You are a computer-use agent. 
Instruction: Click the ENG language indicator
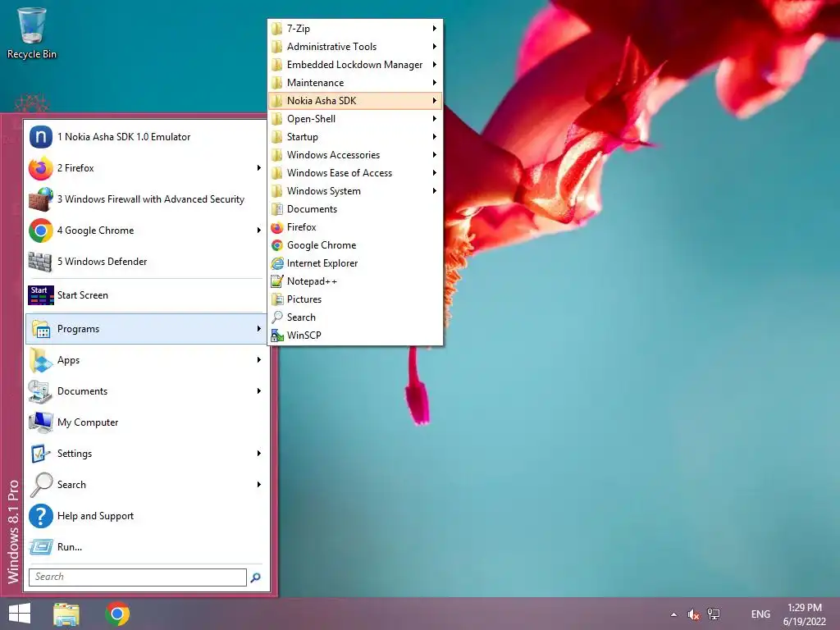(760, 614)
